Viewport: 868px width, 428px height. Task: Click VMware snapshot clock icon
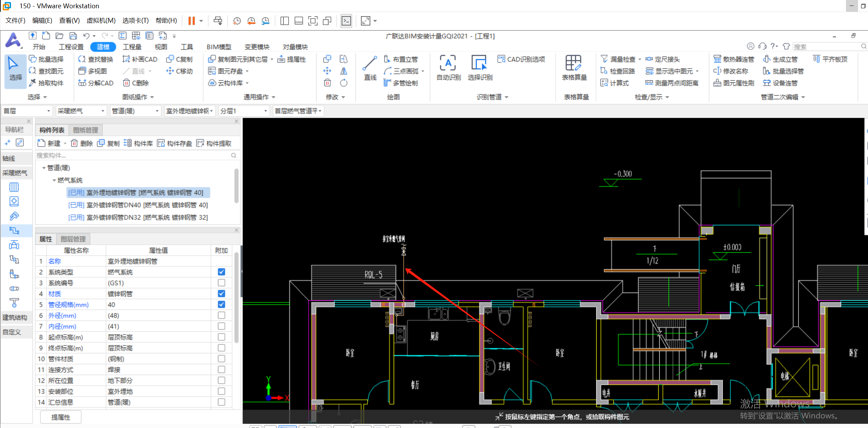click(x=237, y=21)
